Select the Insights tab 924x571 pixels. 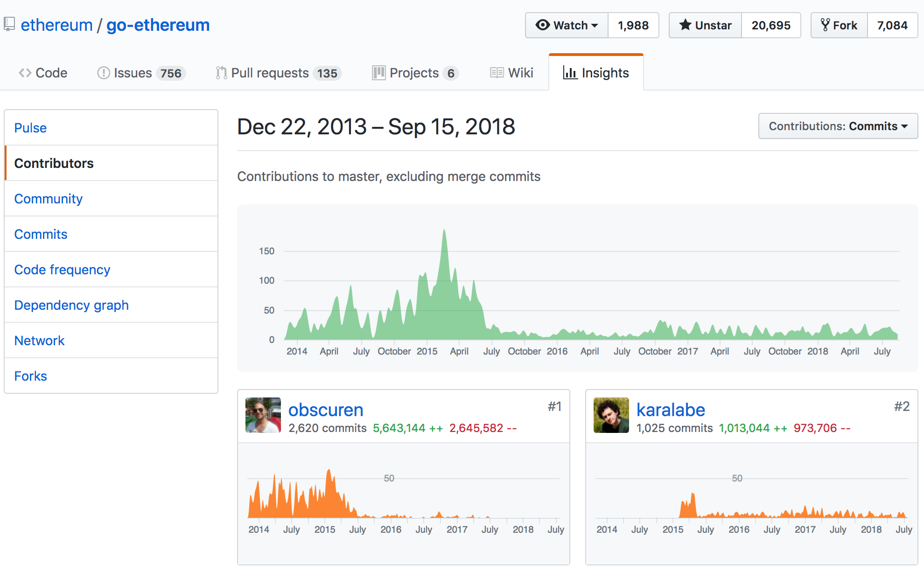596,73
